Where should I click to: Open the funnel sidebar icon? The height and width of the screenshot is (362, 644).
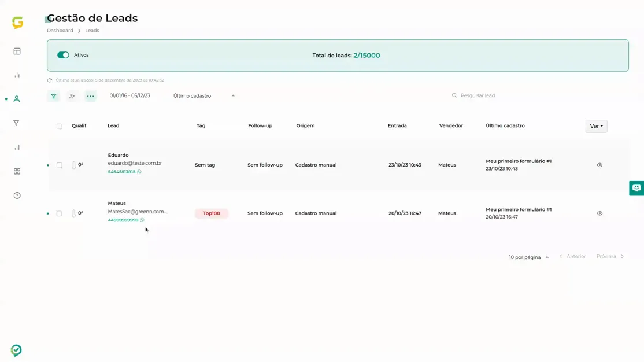tap(16, 123)
